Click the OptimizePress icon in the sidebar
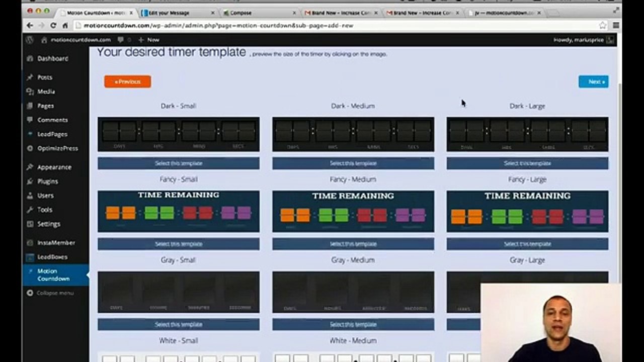644x362 pixels. (30, 148)
